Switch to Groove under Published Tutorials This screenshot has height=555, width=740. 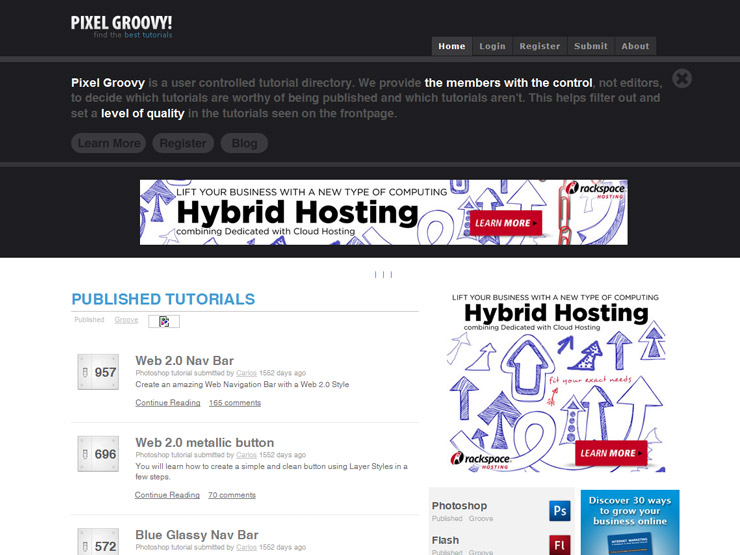126,320
